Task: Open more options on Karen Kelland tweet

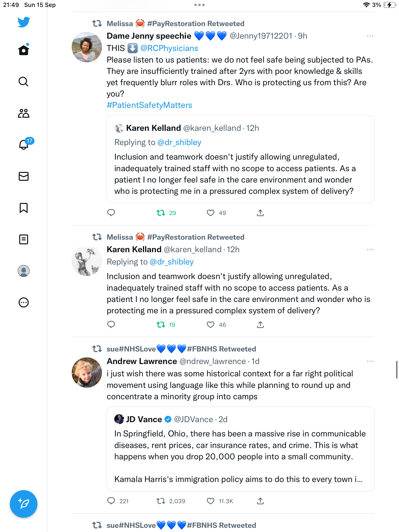Action: point(370,249)
